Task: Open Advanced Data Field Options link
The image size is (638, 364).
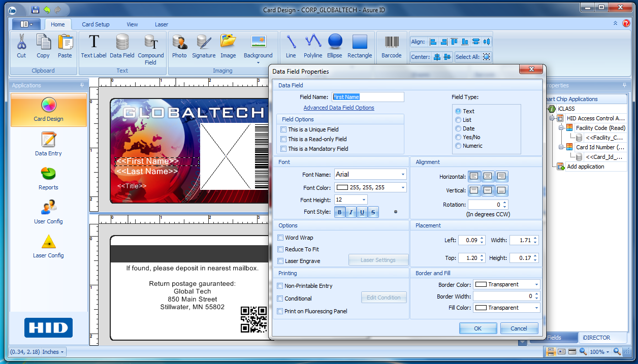Action: [339, 108]
